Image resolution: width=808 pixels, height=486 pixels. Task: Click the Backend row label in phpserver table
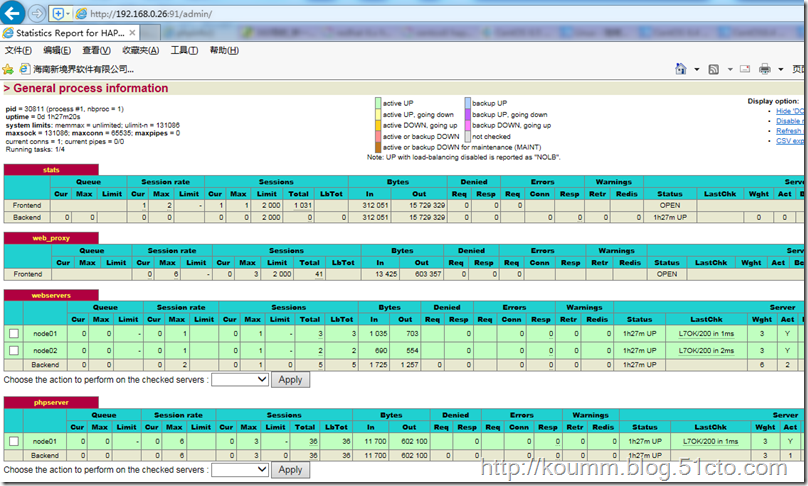pos(45,456)
